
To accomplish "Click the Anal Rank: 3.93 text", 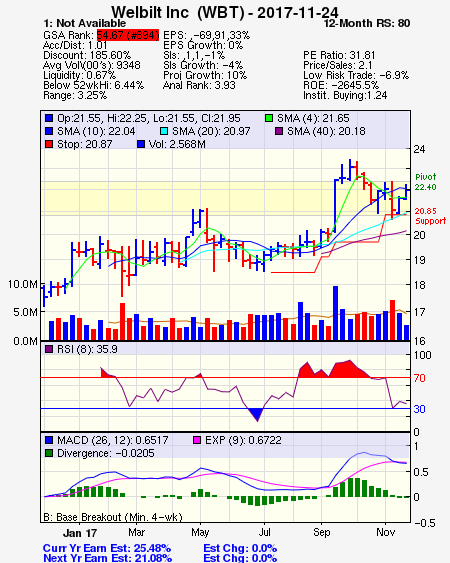I will click(x=199, y=85).
